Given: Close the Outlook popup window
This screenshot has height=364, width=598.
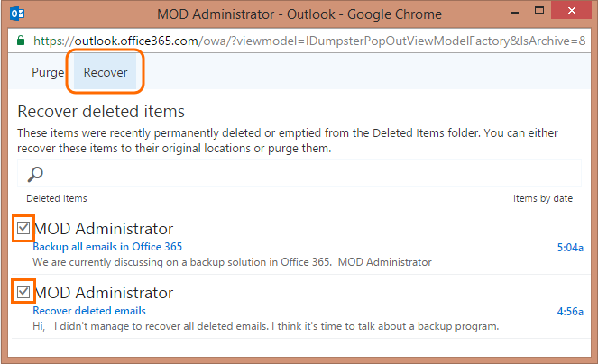Looking at the screenshot, I should (571, 11).
